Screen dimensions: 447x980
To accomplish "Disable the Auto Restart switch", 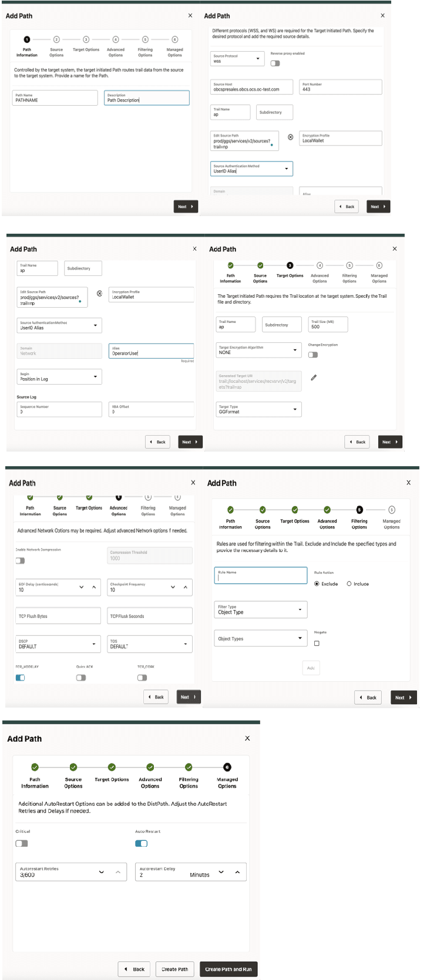I will point(142,843).
